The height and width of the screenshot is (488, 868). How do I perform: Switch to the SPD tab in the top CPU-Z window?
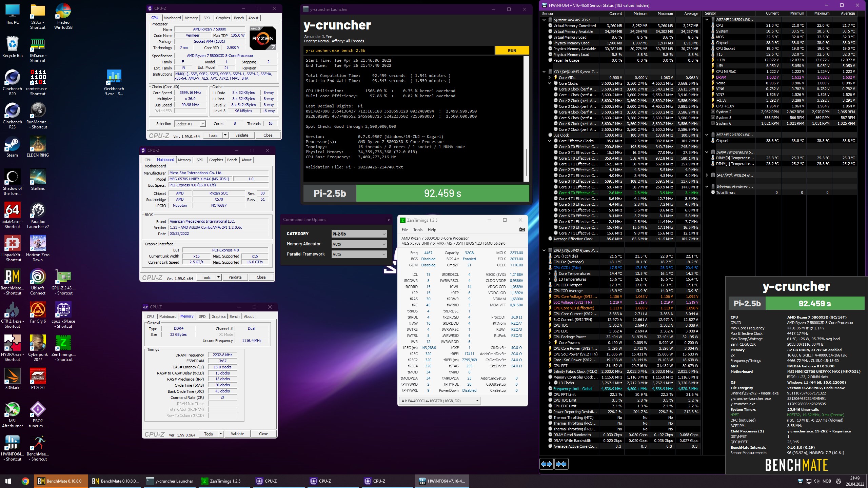(x=206, y=18)
